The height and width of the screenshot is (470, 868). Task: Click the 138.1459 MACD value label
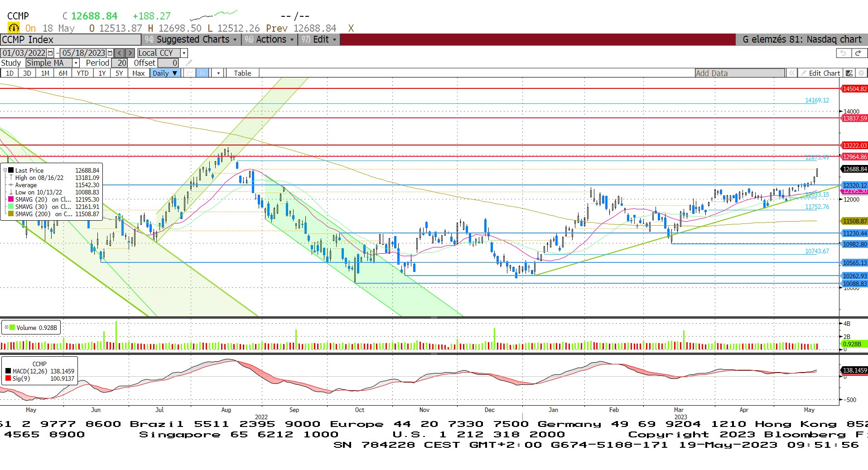(854, 370)
